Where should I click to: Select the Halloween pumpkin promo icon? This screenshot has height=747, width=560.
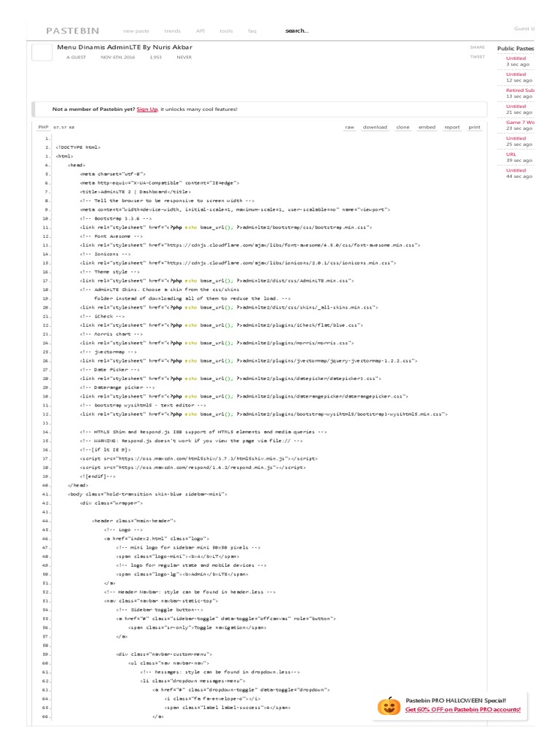(389, 705)
